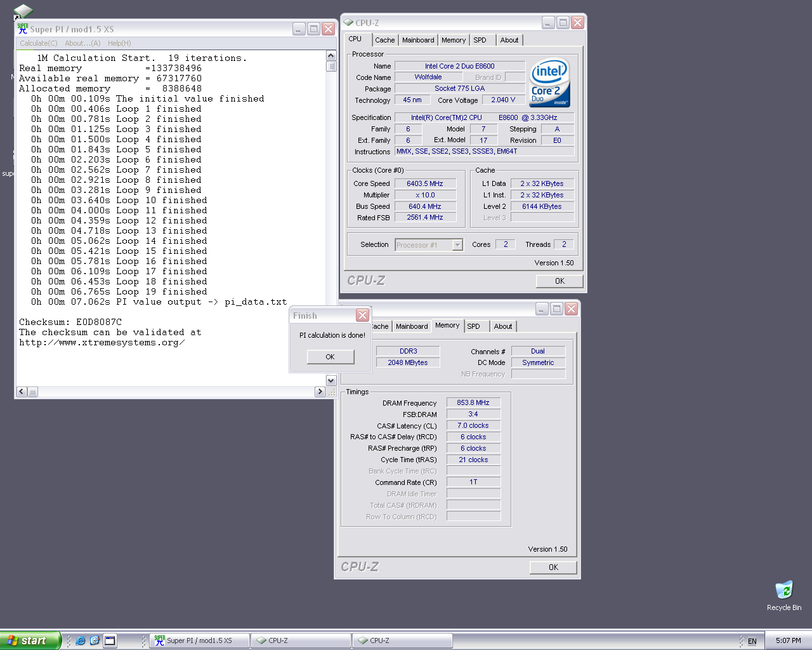Screen dimensions: 812x650
Task: Close the Super PI window
Action: [328, 29]
